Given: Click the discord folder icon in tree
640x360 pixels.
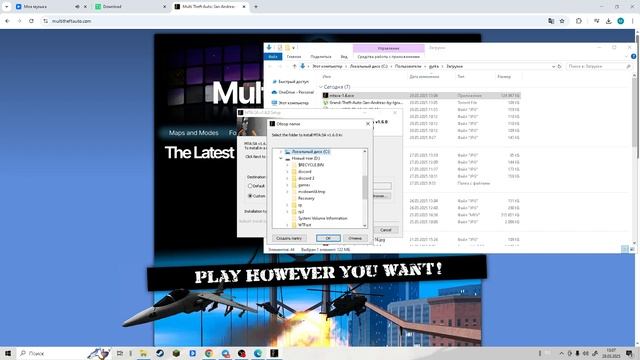Looking at the screenshot, I should click(x=294, y=172).
